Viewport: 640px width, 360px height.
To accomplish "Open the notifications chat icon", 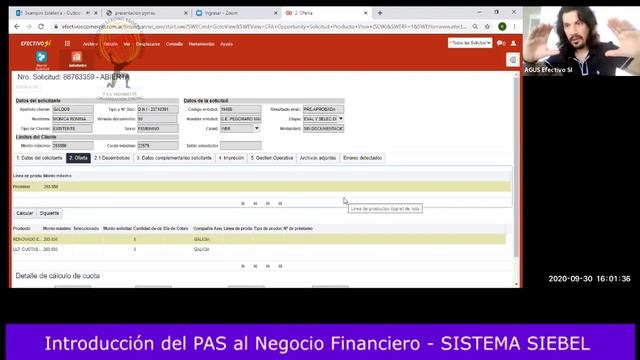I will 501,43.
